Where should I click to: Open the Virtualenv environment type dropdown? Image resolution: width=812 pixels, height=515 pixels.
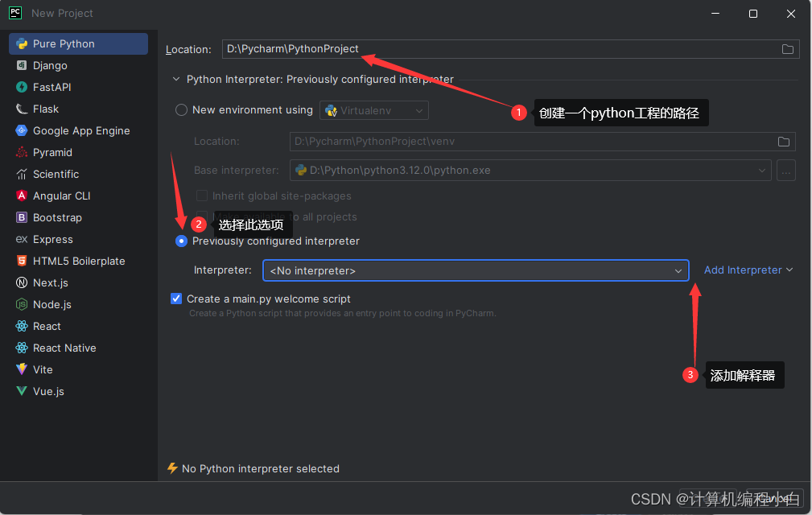click(374, 110)
